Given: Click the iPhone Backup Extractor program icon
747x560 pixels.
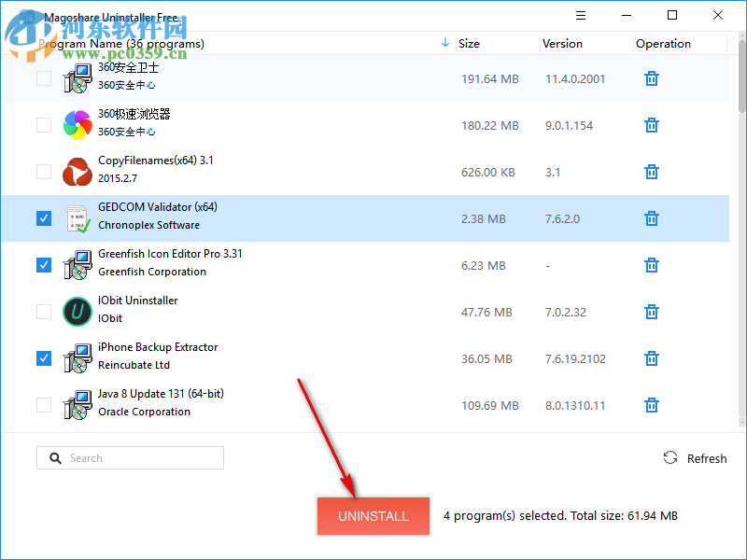Looking at the screenshot, I should (x=78, y=358).
